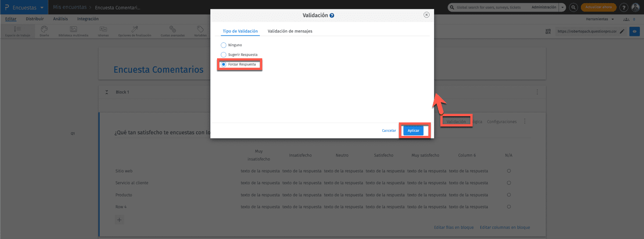Click magnifier icon inside global search bar
Viewport: 644px width, 239px height.
click(x=452, y=8)
